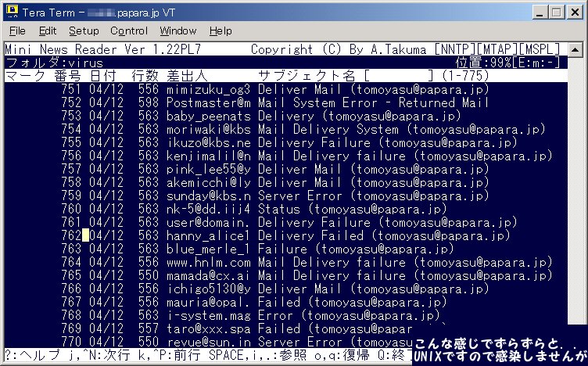
Task: Select message 762 from hanny_alice1
Action: pos(285,235)
